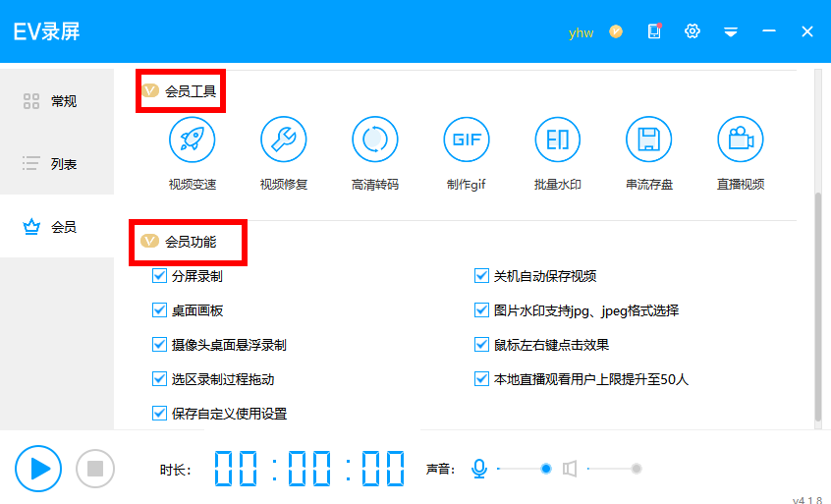Screen dimensions: 831x504
Task: Expand the title bar dropdown menu arrow
Action: pos(730,31)
